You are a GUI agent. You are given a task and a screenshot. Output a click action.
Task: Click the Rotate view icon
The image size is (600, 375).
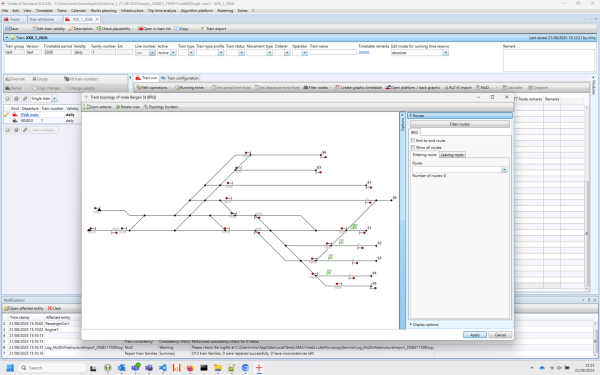point(118,107)
